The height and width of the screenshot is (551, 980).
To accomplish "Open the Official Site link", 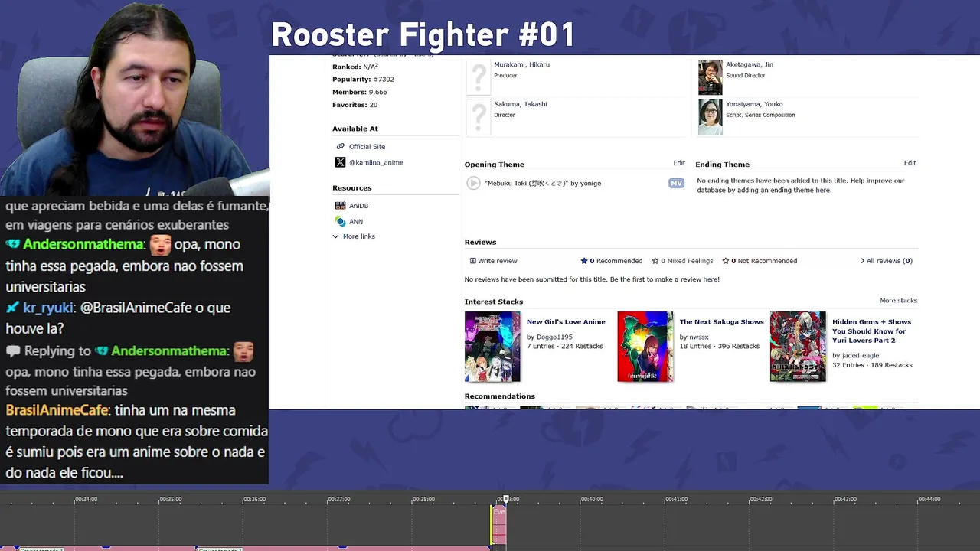I will pos(367,147).
